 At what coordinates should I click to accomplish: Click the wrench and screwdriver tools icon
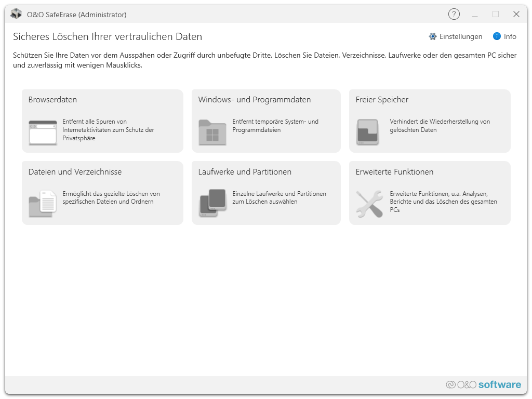(x=369, y=204)
